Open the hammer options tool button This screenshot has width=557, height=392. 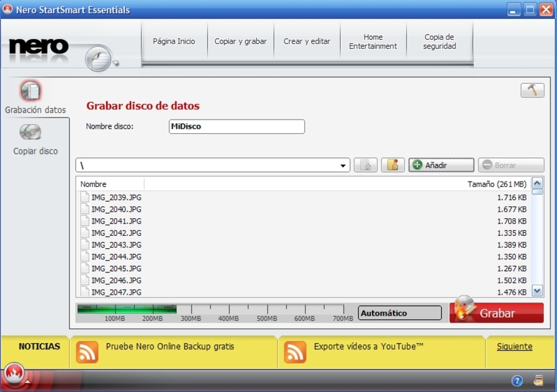(532, 90)
